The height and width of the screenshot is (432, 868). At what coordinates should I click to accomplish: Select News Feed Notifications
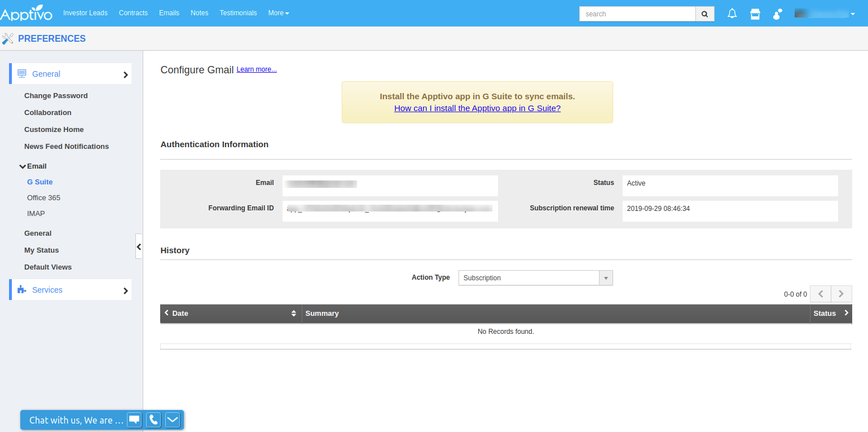pos(67,147)
